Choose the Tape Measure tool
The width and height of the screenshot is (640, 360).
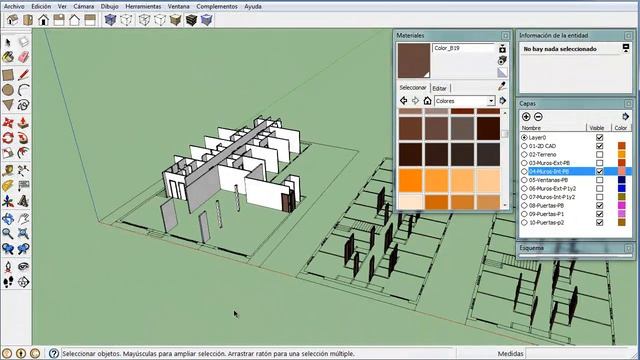(x=8, y=170)
